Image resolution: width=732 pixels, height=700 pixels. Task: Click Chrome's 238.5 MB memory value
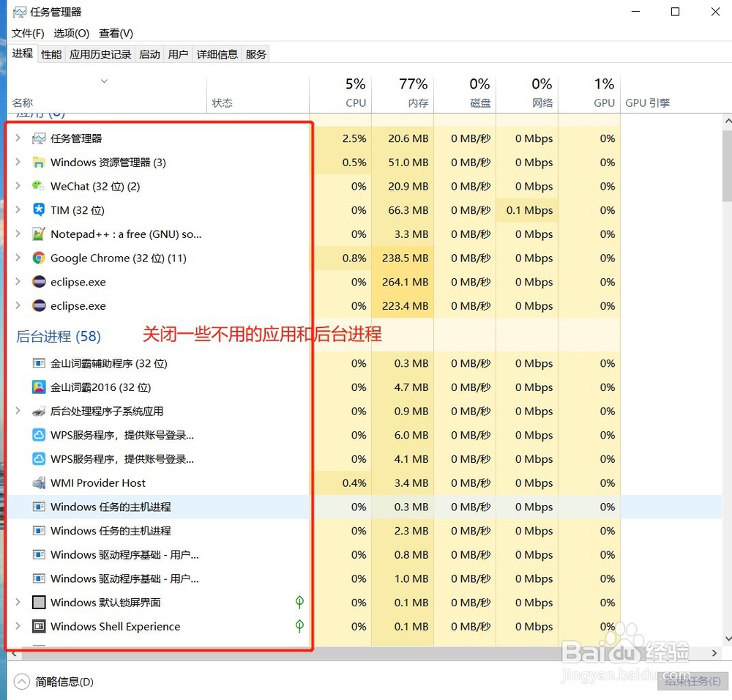pyautogui.click(x=406, y=258)
